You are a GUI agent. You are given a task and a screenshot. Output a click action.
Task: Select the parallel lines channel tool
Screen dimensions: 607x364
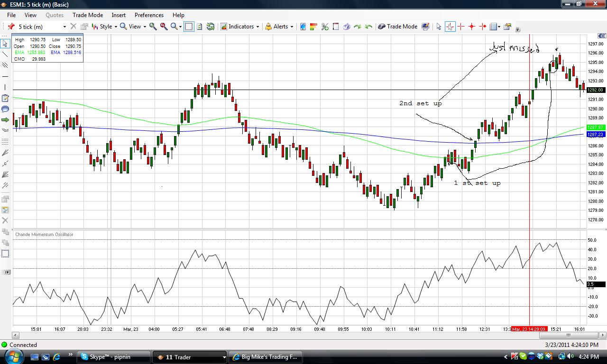click(x=5, y=65)
